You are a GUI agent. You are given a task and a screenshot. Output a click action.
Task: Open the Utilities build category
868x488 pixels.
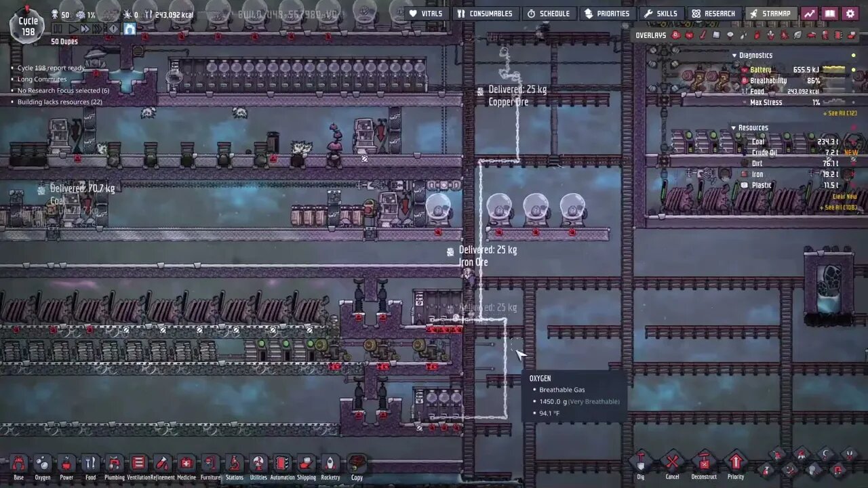(258, 467)
